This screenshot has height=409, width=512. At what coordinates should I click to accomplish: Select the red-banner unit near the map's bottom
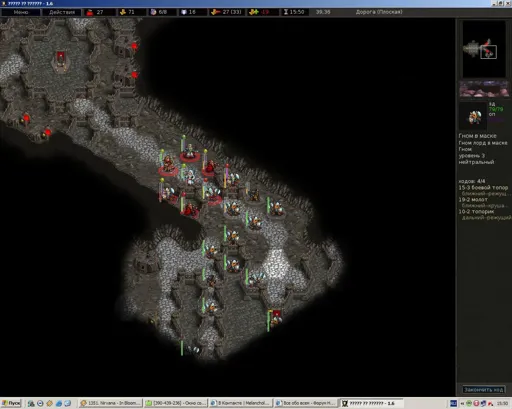[275, 319]
